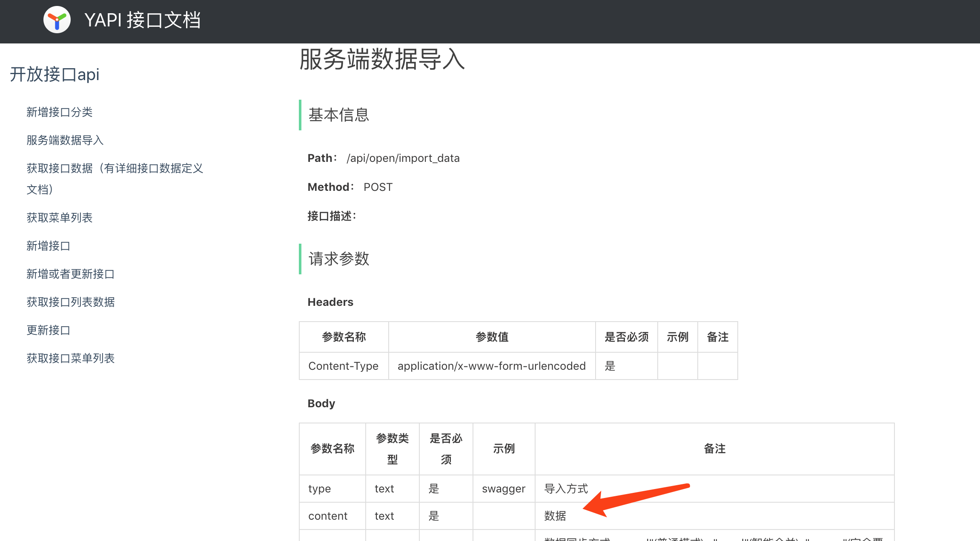The height and width of the screenshot is (541, 980).
Task: Click the swagger example cell
Action: tap(504, 489)
